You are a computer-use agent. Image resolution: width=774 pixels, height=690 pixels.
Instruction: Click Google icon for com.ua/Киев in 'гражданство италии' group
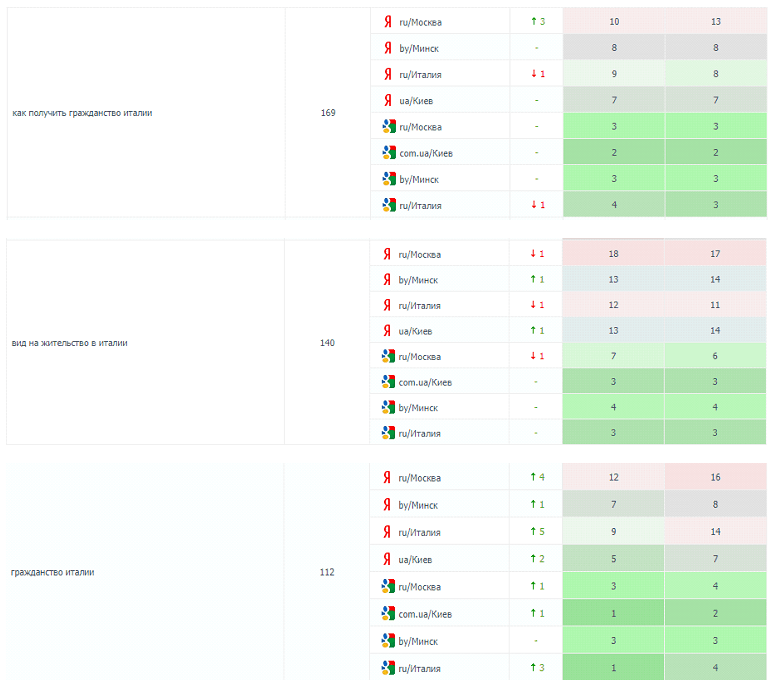tap(388, 613)
